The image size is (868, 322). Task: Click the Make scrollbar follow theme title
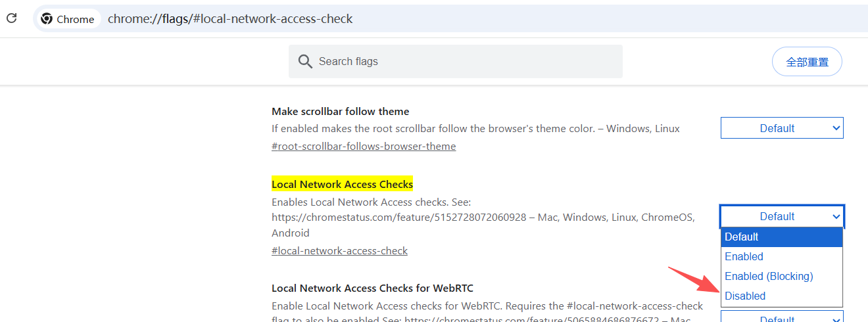point(340,112)
